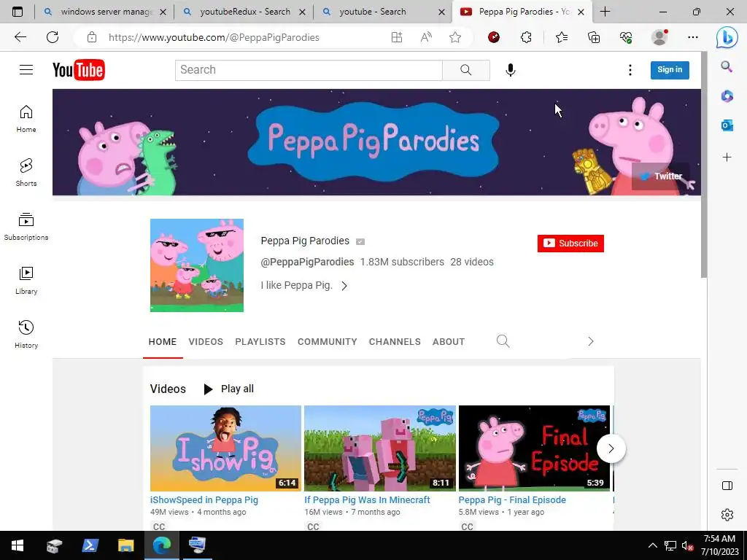Screen dimensions: 747x560
Task: Click Final Episode video thumbnail
Action: (534, 448)
